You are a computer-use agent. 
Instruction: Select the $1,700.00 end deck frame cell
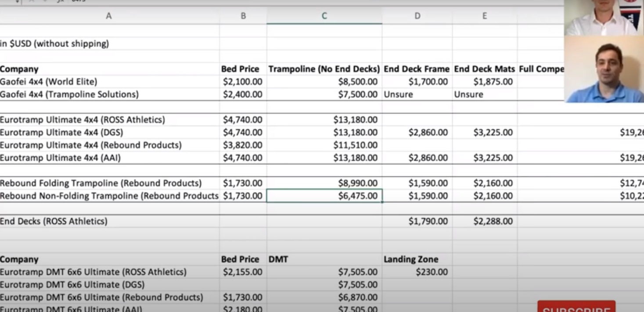(x=417, y=82)
